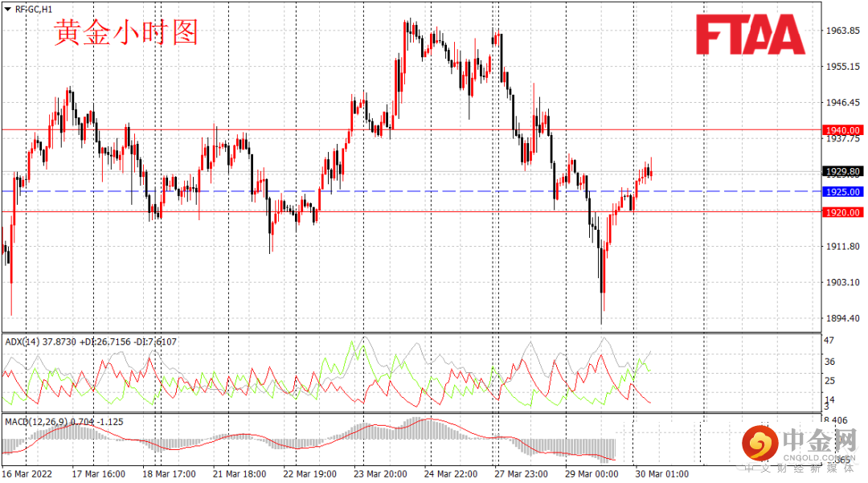Image resolution: width=868 pixels, height=483 pixels.
Task: Click the 23 Mar 20:00 time marker
Action: 380,474
